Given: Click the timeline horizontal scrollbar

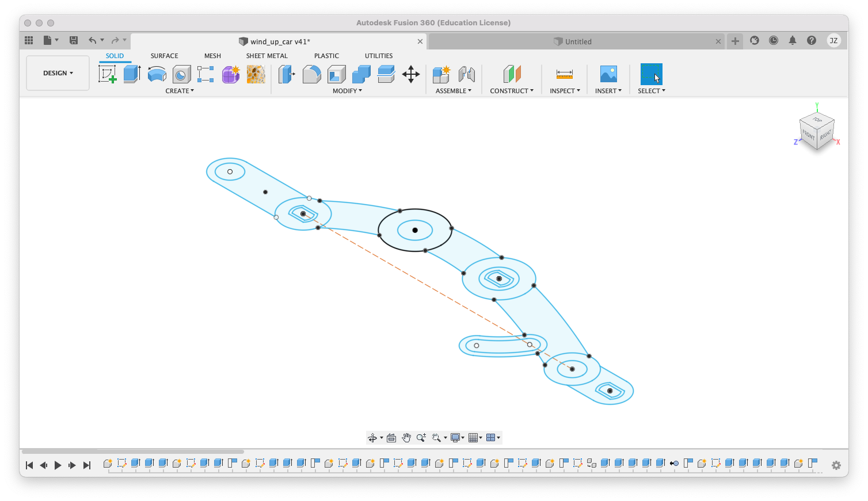Looking at the screenshot, I should (x=133, y=452).
